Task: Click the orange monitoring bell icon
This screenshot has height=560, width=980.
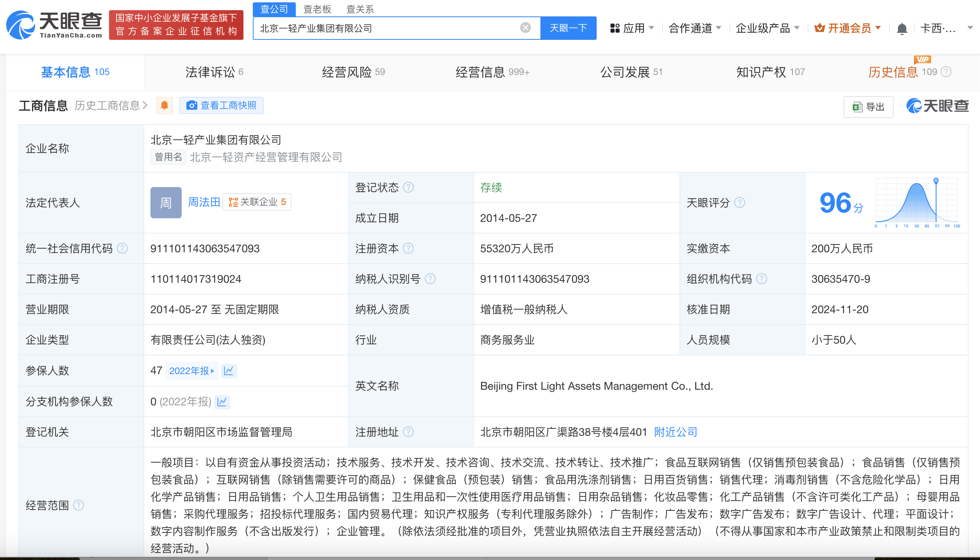Action: (x=165, y=105)
